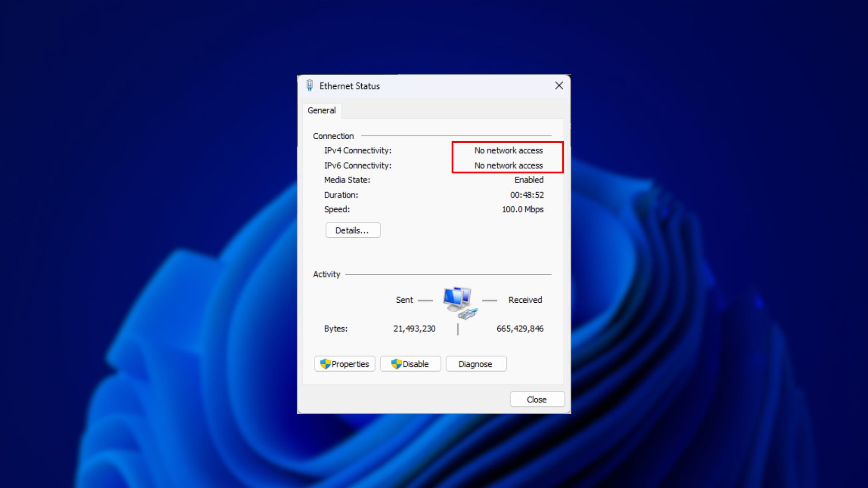This screenshot has height=488, width=868.
Task: Click the network computers activity icon
Action: pos(459,302)
